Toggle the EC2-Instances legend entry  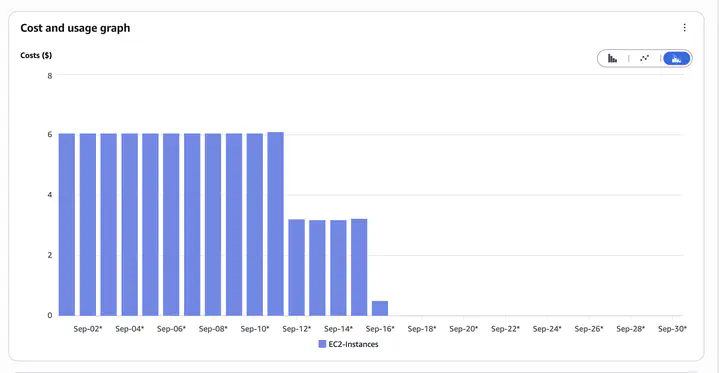(348, 344)
